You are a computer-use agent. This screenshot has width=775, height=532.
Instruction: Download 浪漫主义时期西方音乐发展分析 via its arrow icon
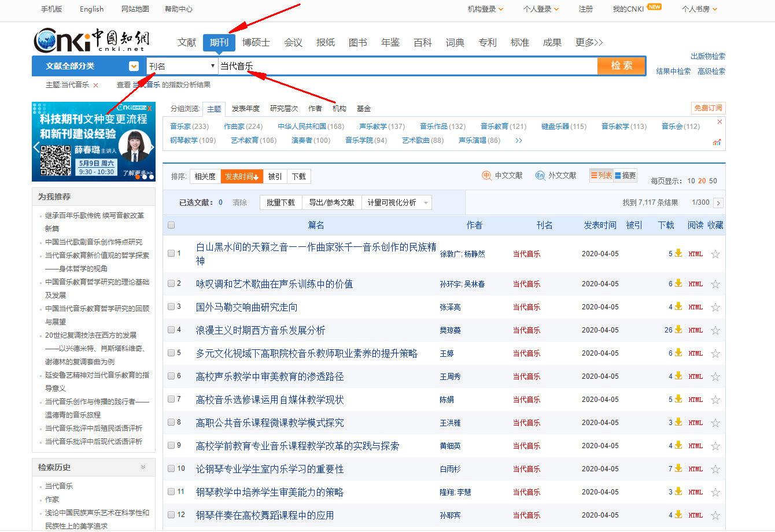click(678, 330)
